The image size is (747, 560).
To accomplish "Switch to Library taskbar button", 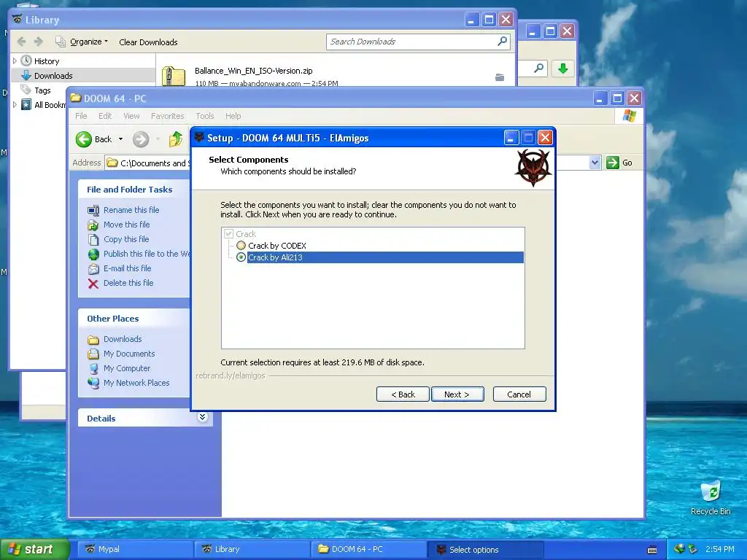I will [x=252, y=549].
